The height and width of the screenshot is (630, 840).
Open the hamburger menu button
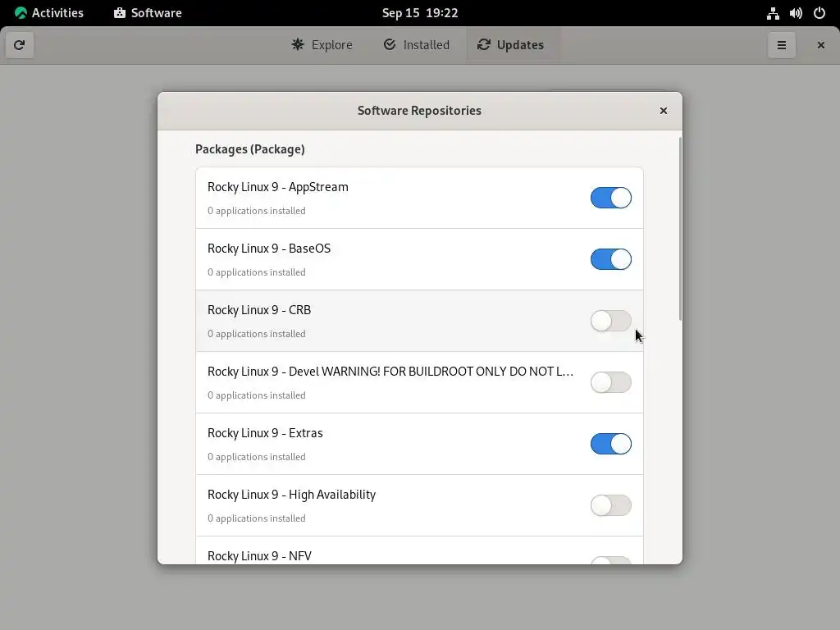[x=782, y=45]
